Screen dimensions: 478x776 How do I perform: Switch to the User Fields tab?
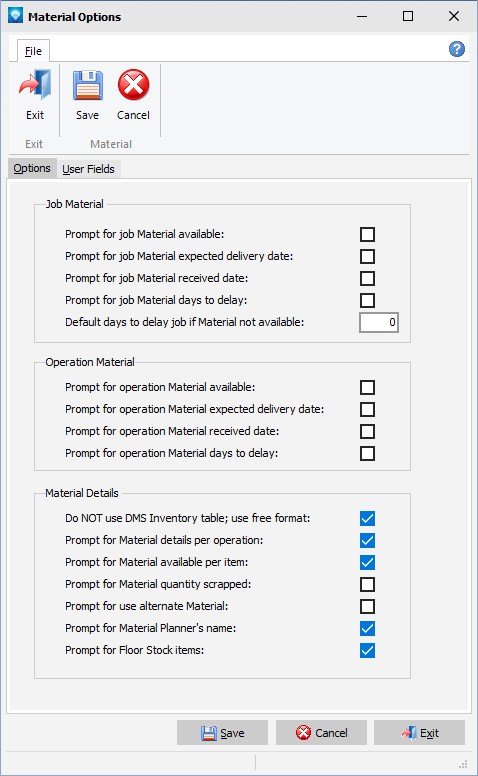pyautogui.click(x=89, y=169)
